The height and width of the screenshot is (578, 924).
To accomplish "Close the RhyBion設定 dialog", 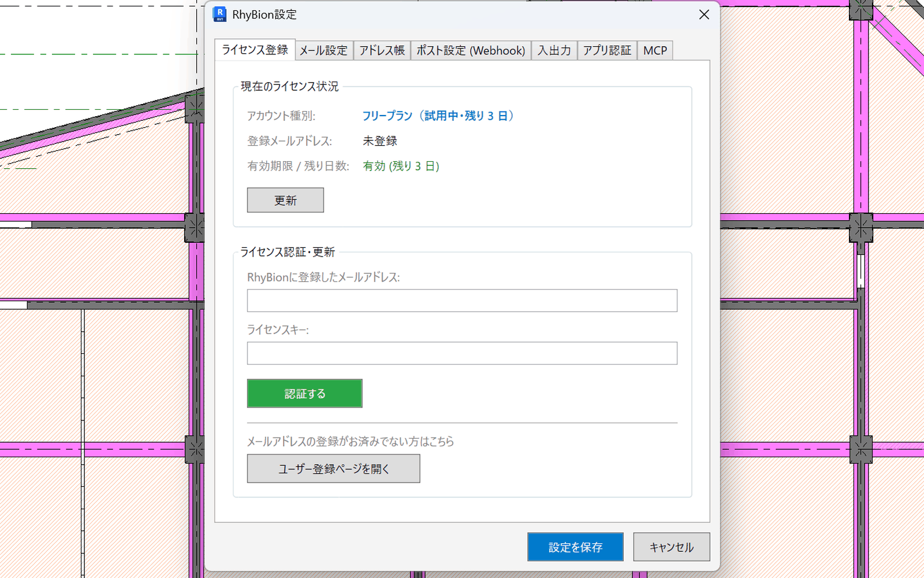I will (704, 14).
